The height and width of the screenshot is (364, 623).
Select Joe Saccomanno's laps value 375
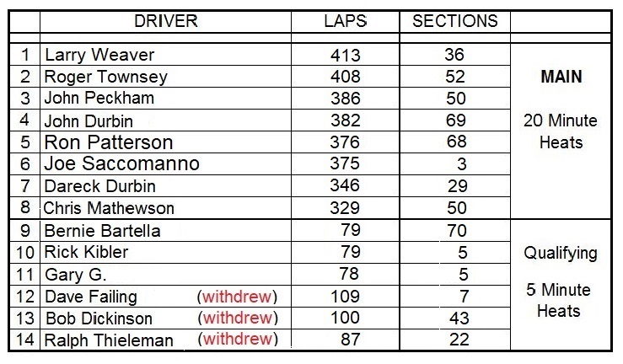[345, 163]
